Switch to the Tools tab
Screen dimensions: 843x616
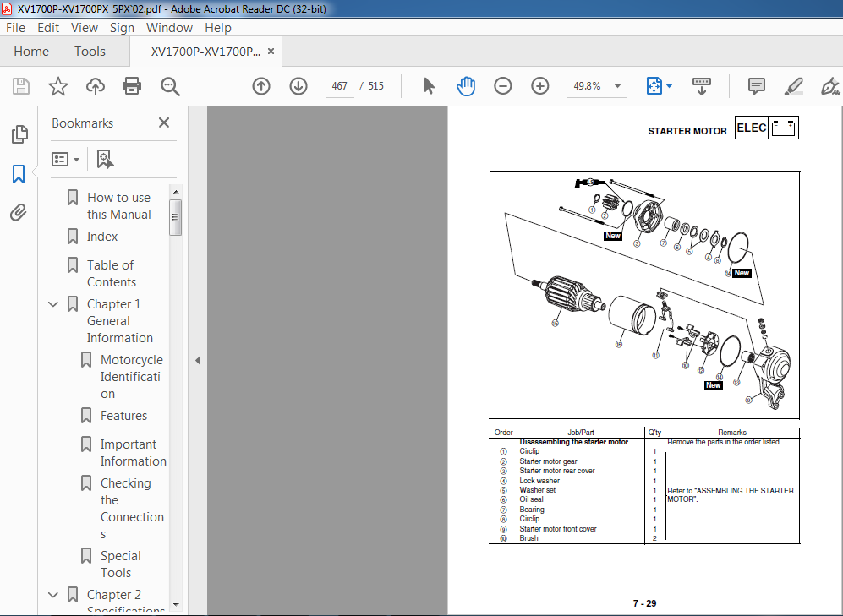click(90, 51)
